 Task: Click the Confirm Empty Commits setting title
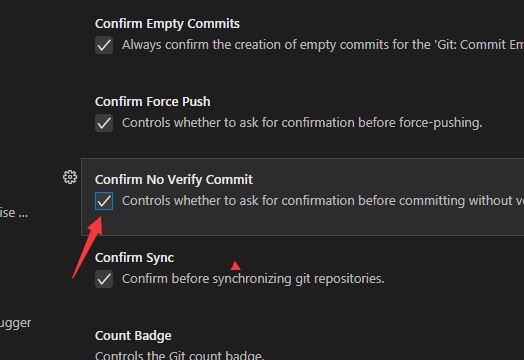167,24
